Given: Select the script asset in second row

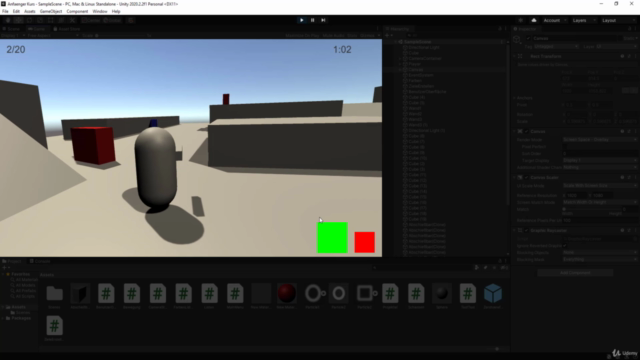Looking at the screenshot, I should [54, 328].
